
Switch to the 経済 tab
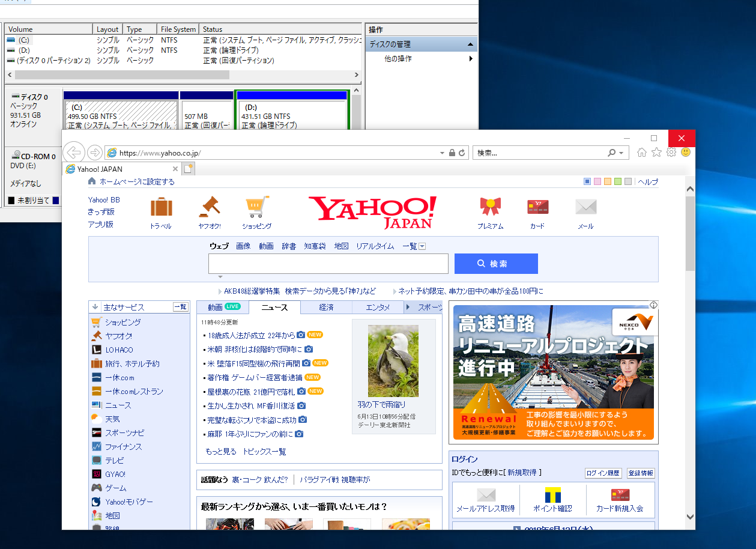[x=326, y=307]
